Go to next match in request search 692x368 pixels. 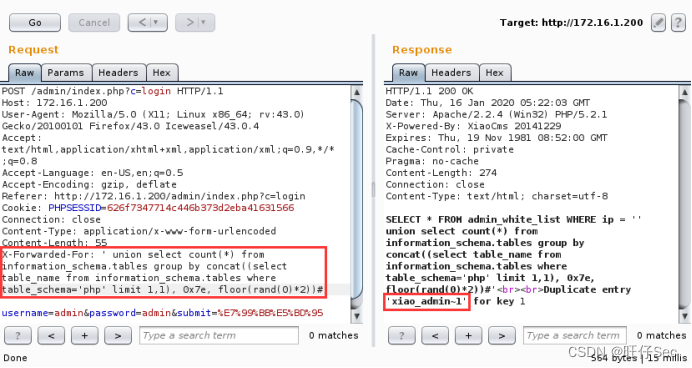pyautogui.click(x=118, y=336)
